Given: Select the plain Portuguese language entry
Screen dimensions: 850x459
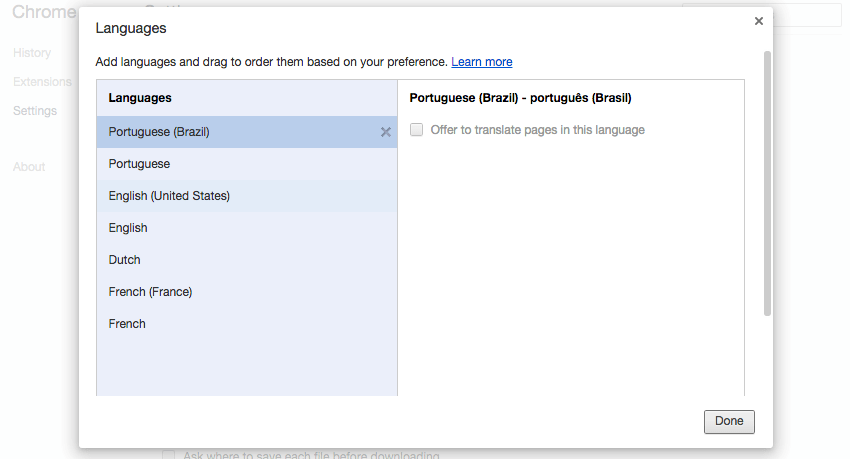Looking at the screenshot, I should (x=139, y=164).
